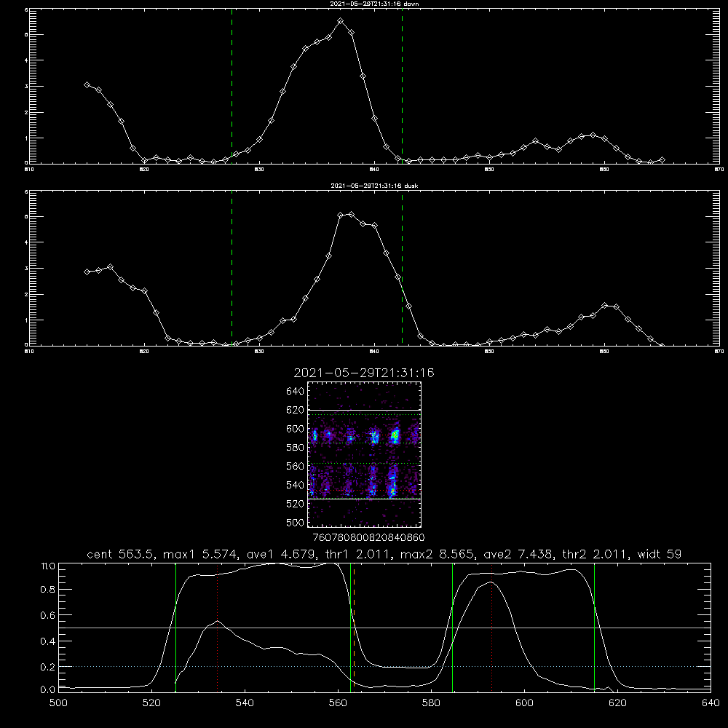Click the brightest upper blob in spectrogram image

(x=395, y=436)
